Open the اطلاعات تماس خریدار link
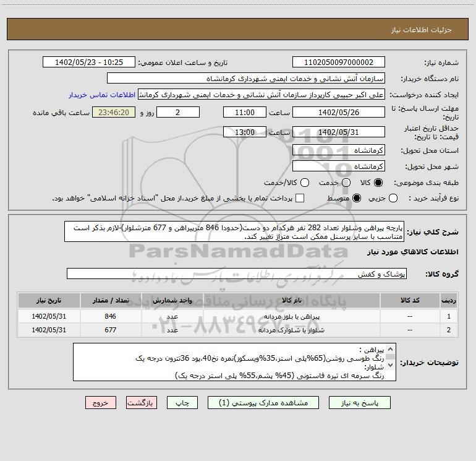Viewport: 476px width, 461px height. click(102, 95)
